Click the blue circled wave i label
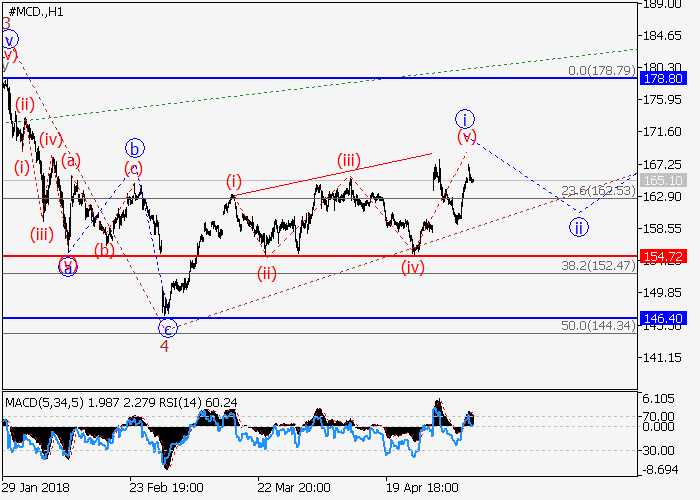Image resolution: width=700 pixels, height=500 pixels. click(x=464, y=117)
